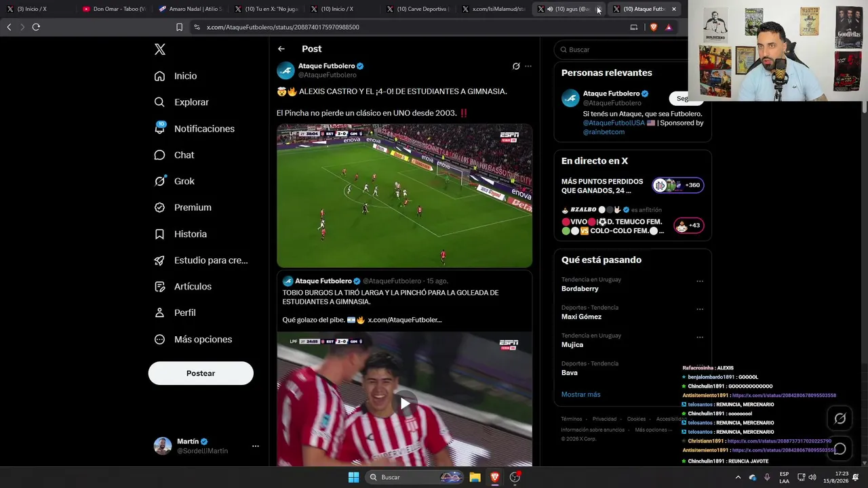Image resolution: width=868 pixels, height=488 pixels.
Task: Open Historia via the bookmark icon
Action: point(159,234)
